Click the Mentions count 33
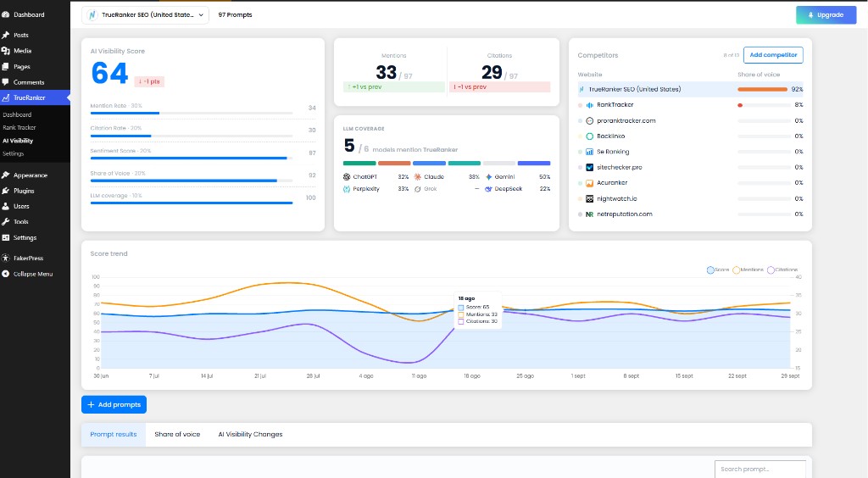This screenshot has height=478, width=868. pyautogui.click(x=386, y=73)
